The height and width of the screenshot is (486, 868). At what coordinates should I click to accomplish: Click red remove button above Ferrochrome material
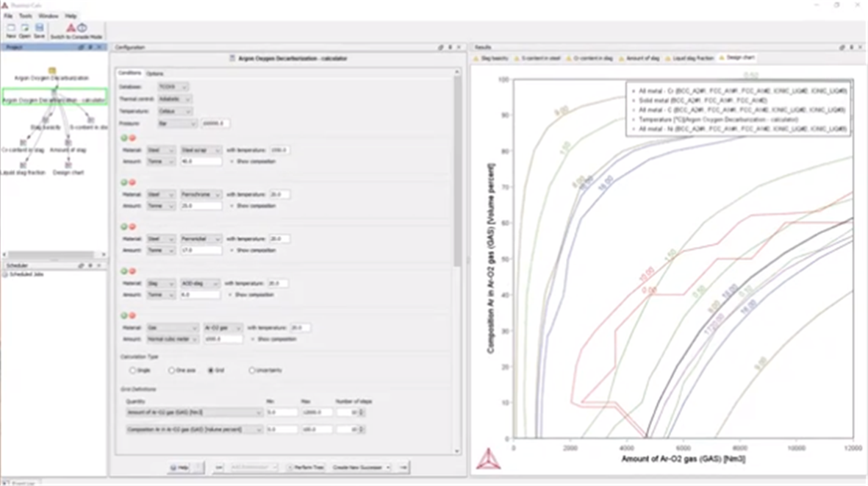tap(132, 182)
